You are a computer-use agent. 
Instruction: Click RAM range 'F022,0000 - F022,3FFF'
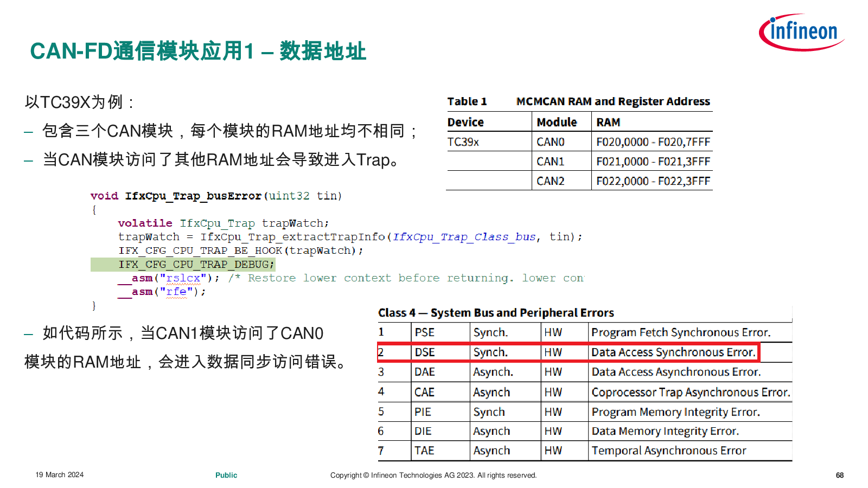point(653,181)
